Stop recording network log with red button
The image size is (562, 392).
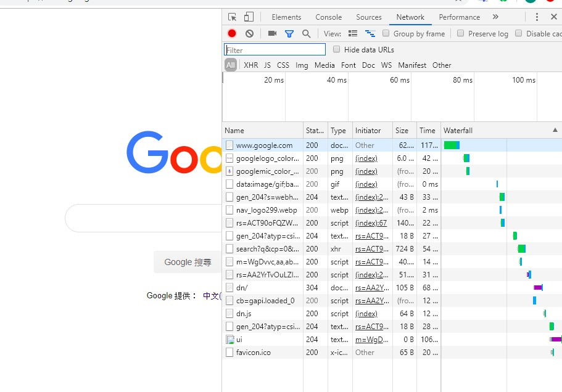[232, 34]
